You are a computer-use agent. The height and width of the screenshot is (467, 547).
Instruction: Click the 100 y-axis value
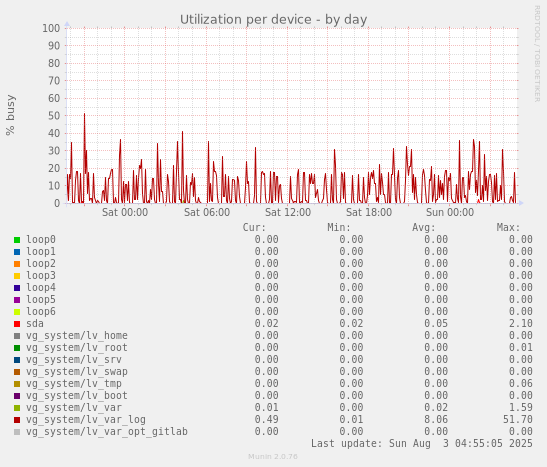coord(51,28)
